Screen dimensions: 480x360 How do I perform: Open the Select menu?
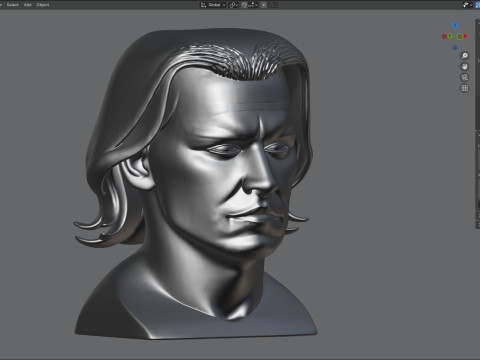(13, 5)
